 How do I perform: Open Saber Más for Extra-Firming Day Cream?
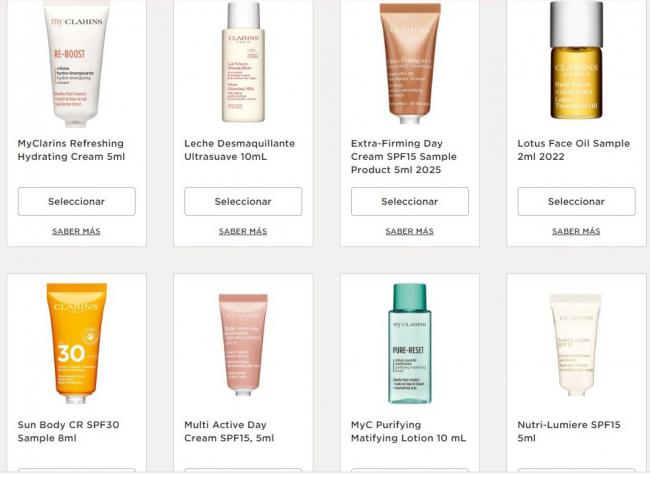410,231
